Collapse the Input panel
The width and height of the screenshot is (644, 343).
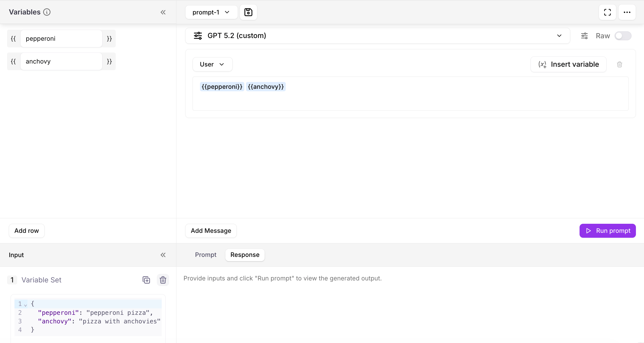point(163,255)
